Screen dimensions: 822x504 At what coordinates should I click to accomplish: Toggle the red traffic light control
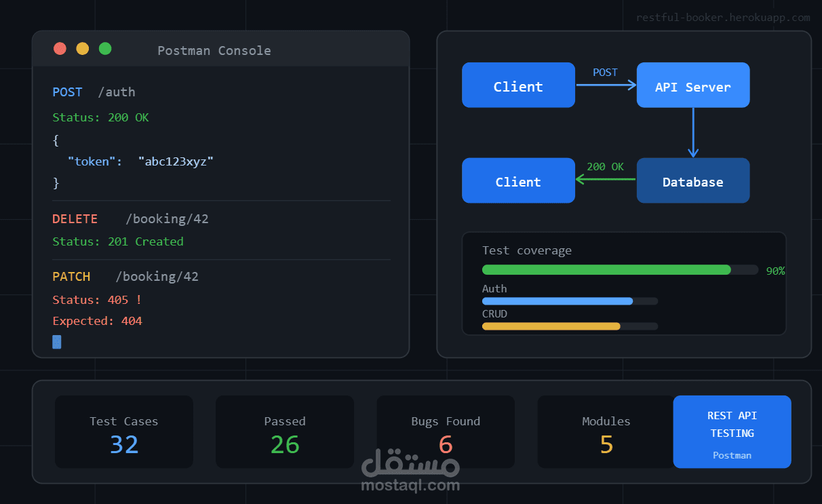[x=60, y=48]
